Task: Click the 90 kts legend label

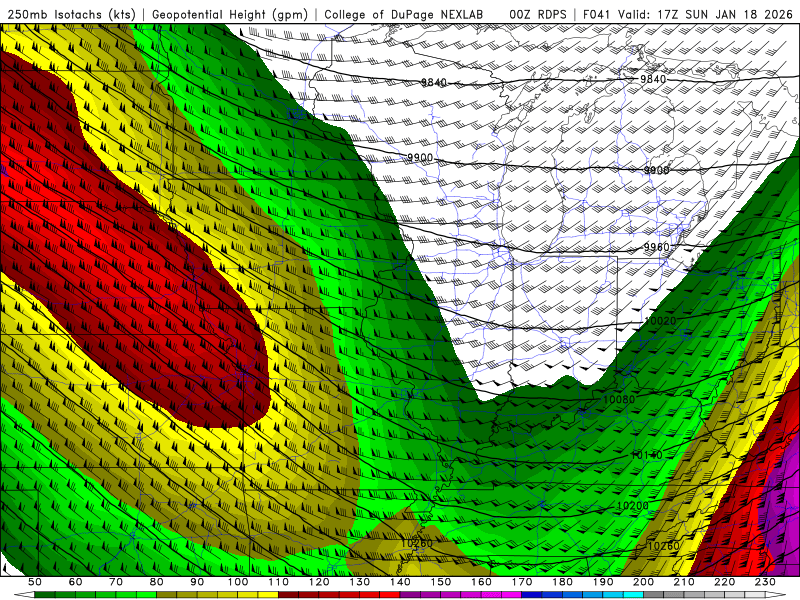Action: (197, 582)
